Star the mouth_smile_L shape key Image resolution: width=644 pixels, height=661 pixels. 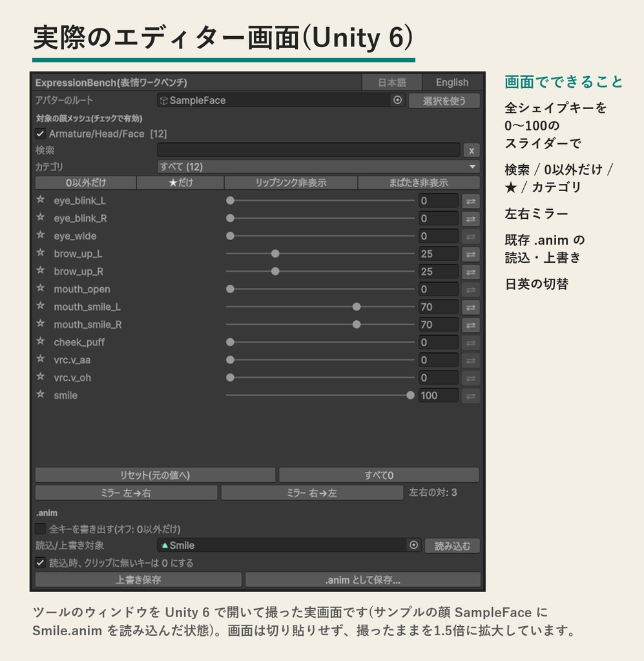pyautogui.click(x=41, y=305)
